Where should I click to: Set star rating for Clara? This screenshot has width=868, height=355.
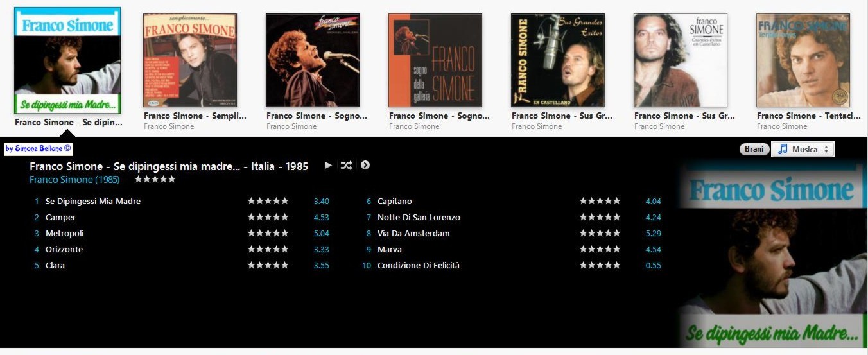coord(268,265)
